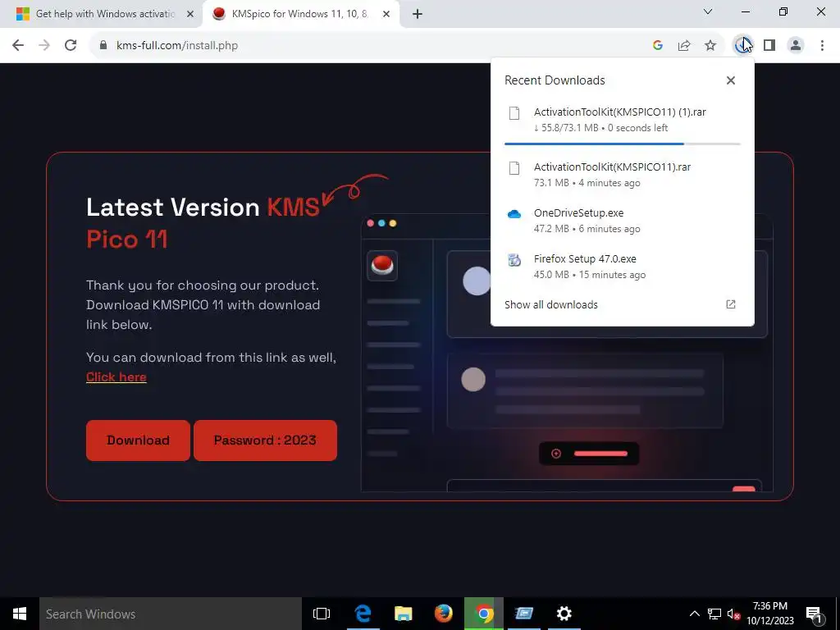Click the Password : 2023 button
The width and height of the screenshot is (840, 630).
coord(265,441)
